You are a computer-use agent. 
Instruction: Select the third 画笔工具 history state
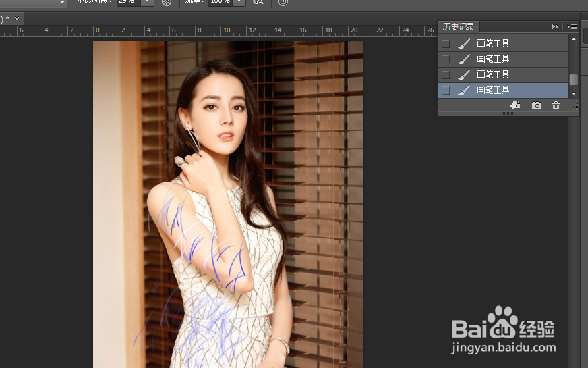pyautogui.click(x=503, y=74)
